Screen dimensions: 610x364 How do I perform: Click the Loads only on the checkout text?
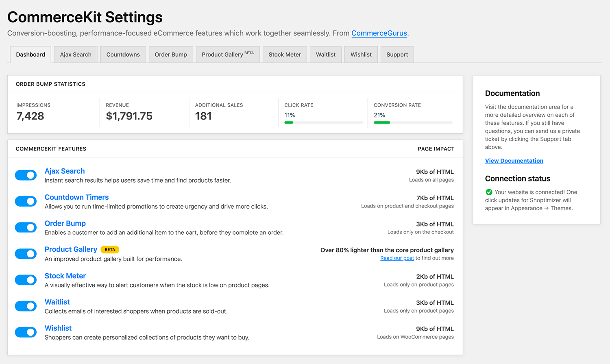tap(420, 232)
